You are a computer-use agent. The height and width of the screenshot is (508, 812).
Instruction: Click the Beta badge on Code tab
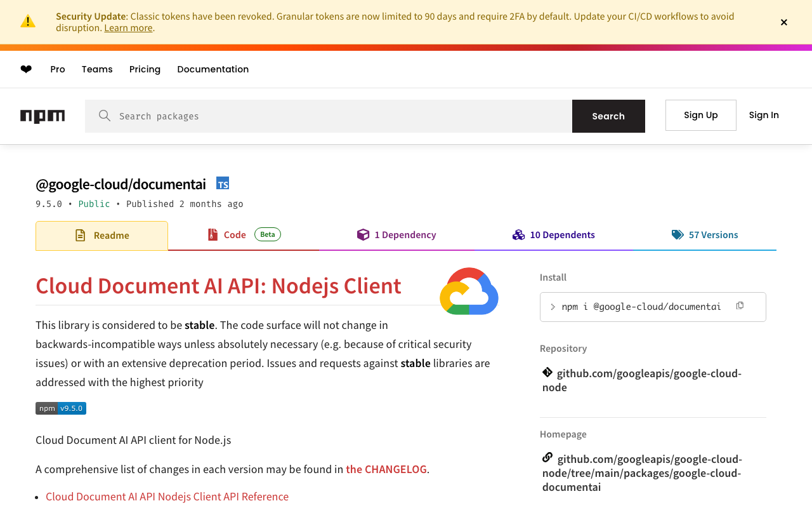coord(268,234)
